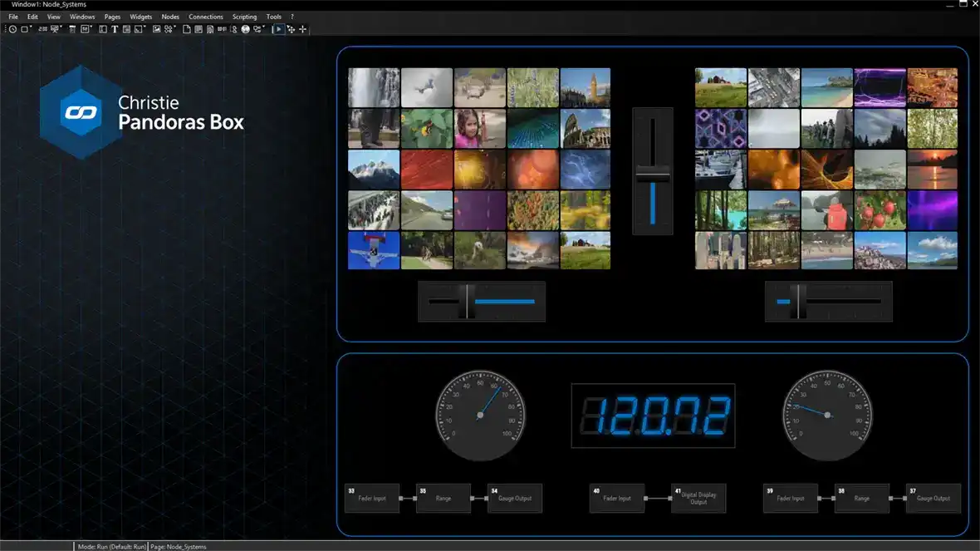Select the Text widget tool
Viewport: 980px width, 551px height.
(115, 28)
